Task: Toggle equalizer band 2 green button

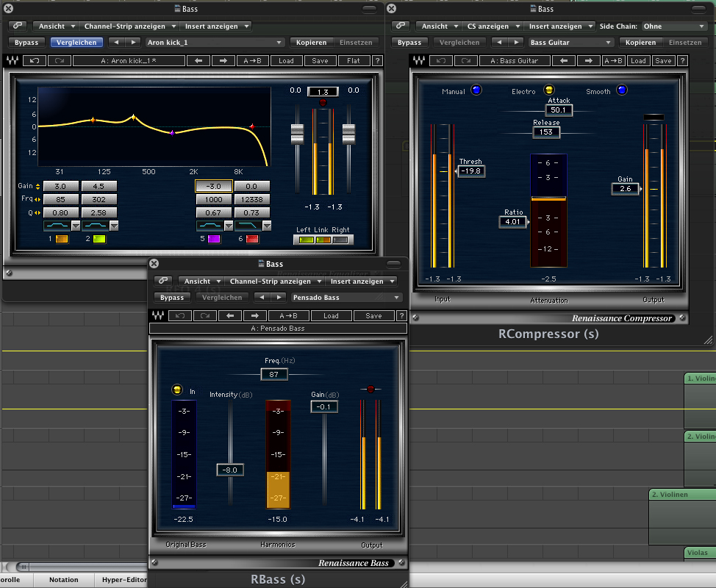Action: pyautogui.click(x=99, y=239)
